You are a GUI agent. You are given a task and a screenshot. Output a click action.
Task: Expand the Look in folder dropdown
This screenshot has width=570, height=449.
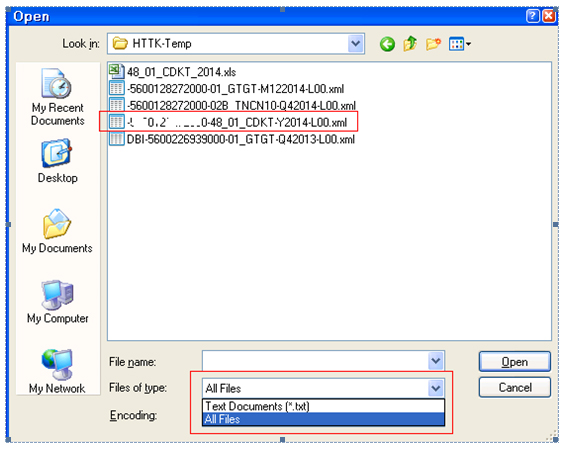coord(355,44)
